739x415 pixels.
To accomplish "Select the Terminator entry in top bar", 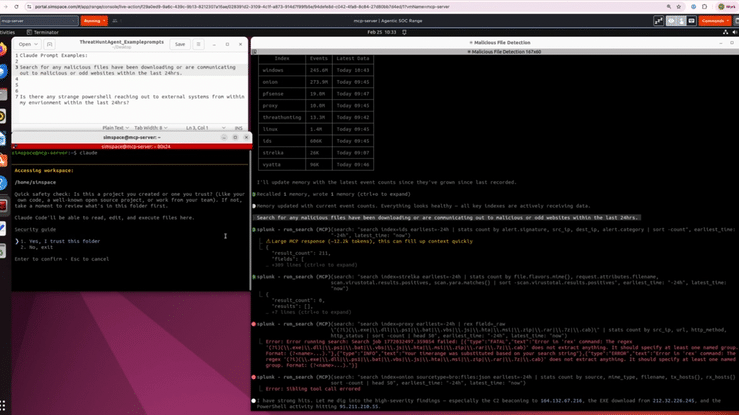I will (x=42, y=32).
